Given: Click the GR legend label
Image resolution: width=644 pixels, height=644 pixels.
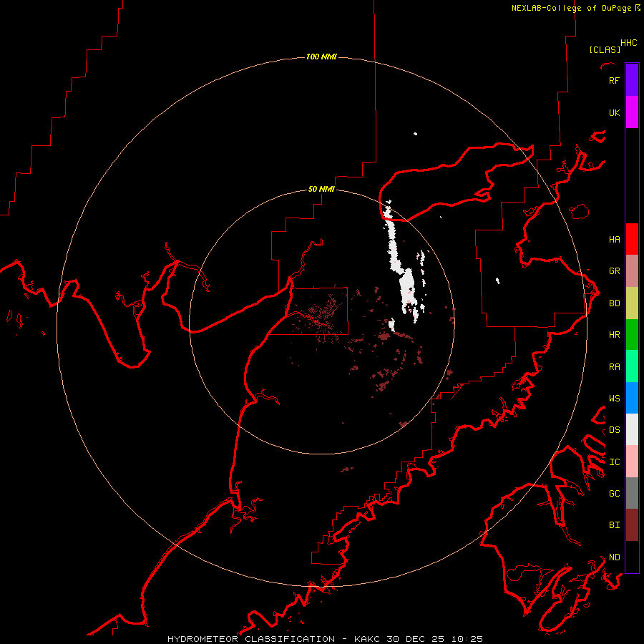Looking at the screenshot, I should click(614, 271).
